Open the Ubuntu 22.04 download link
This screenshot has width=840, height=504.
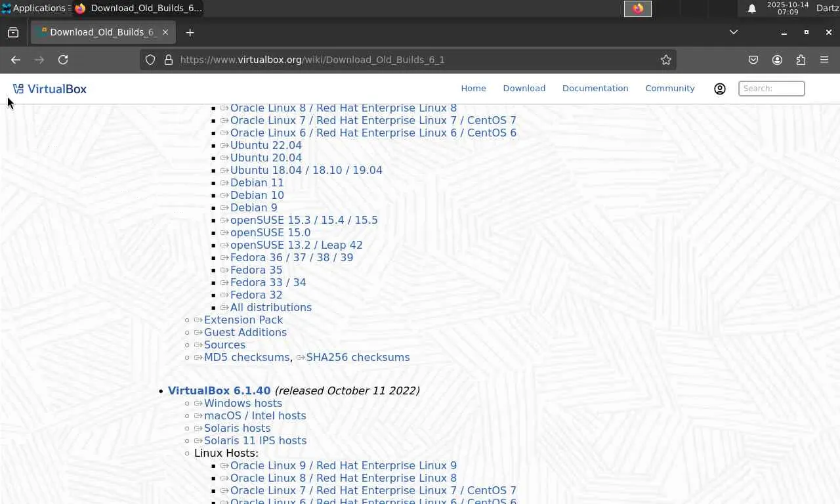click(266, 146)
